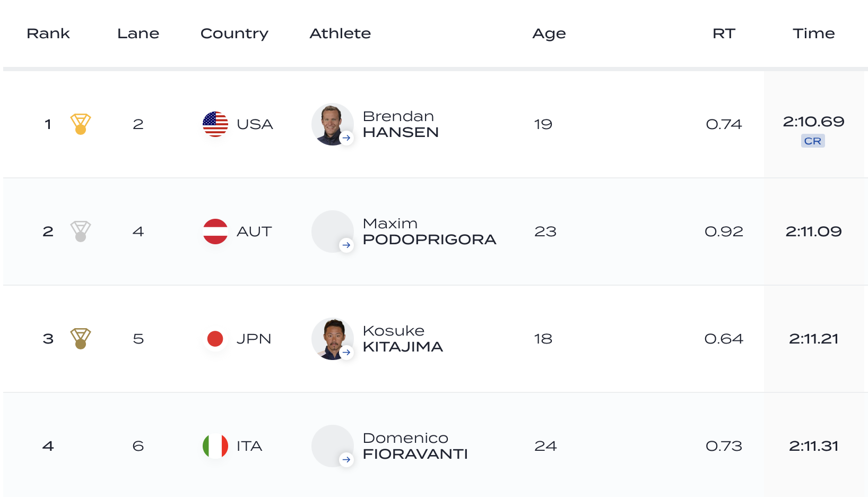The image size is (868, 497).
Task: Open Kosuke Kitajima's profile arrow icon
Action: coord(346,353)
